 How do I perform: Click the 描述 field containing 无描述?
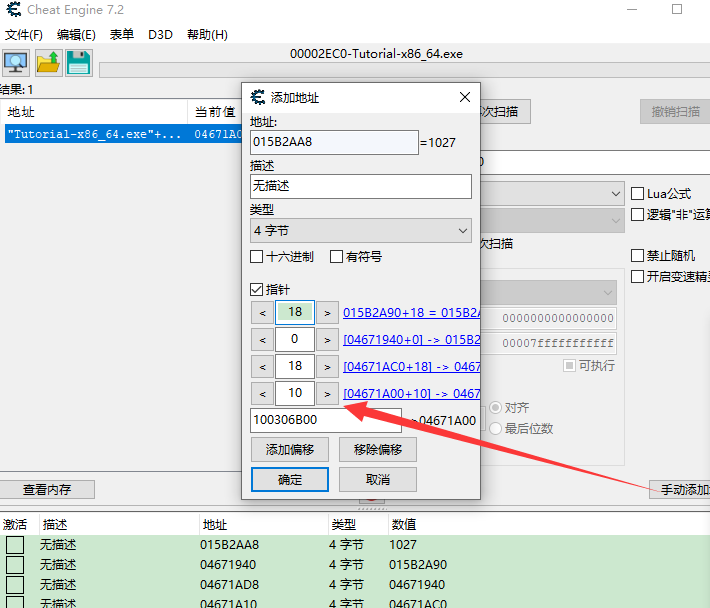pos(360,186)
